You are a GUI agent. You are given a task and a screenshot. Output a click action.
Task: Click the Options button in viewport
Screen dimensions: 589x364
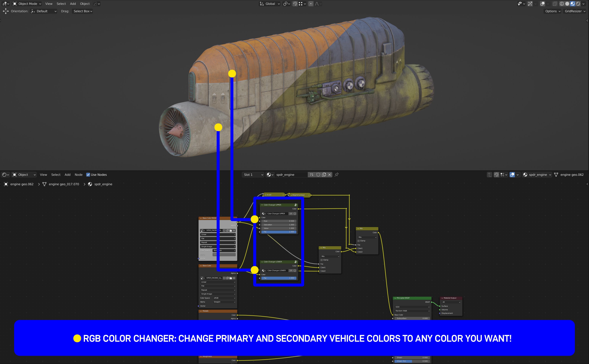point(553,11)
